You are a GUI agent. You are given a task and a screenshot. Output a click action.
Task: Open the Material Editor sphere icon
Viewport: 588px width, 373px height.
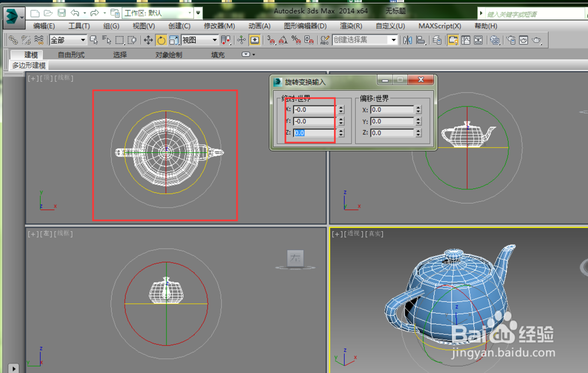(x=495, y=40)
